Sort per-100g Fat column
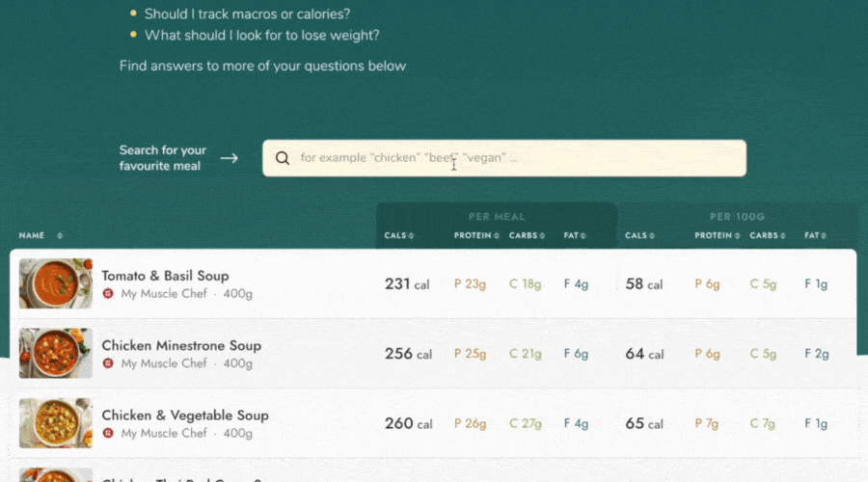 [815, 236]
